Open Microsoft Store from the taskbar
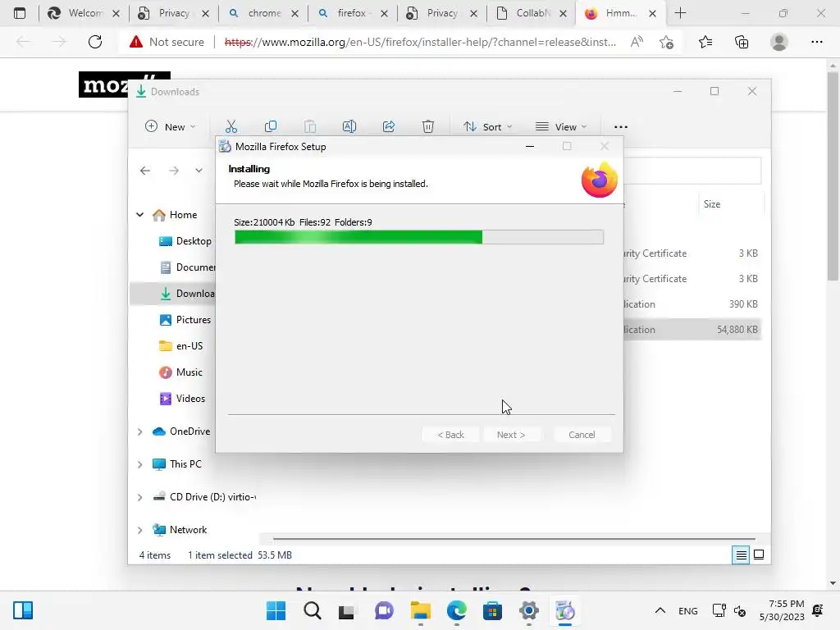 pos(492,610)
